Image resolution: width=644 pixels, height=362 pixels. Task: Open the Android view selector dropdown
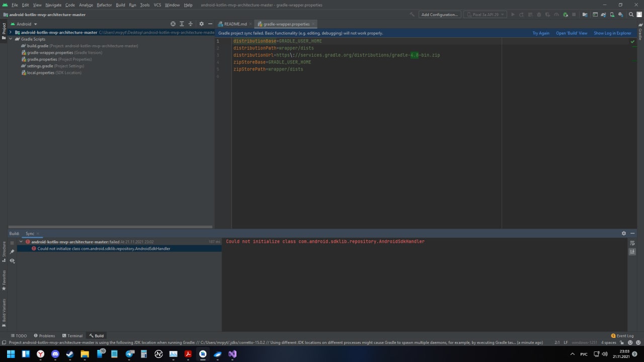(24, 24)
